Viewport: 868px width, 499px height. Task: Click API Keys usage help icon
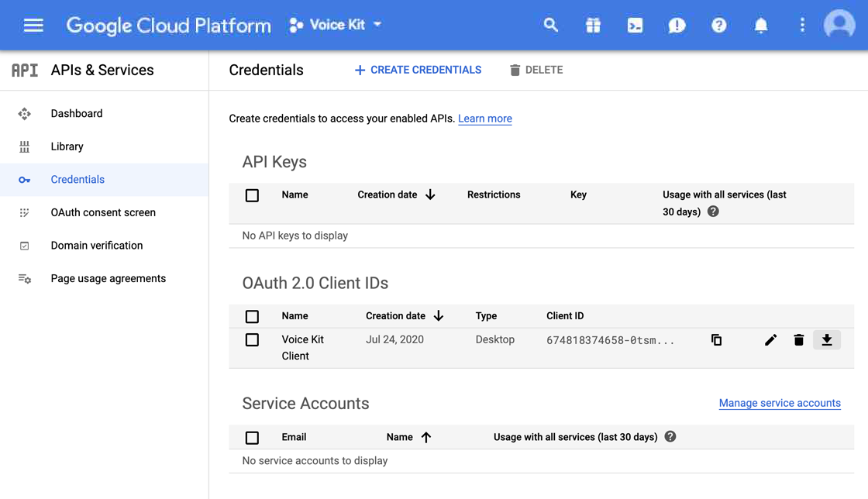(x=713, y=212)
